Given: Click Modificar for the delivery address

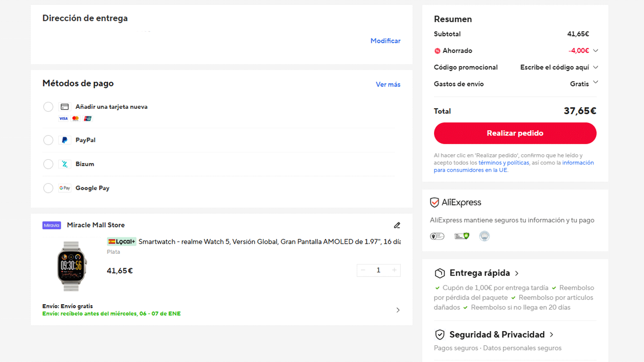Looking at the screenshot, I should (x=385, y=41).
